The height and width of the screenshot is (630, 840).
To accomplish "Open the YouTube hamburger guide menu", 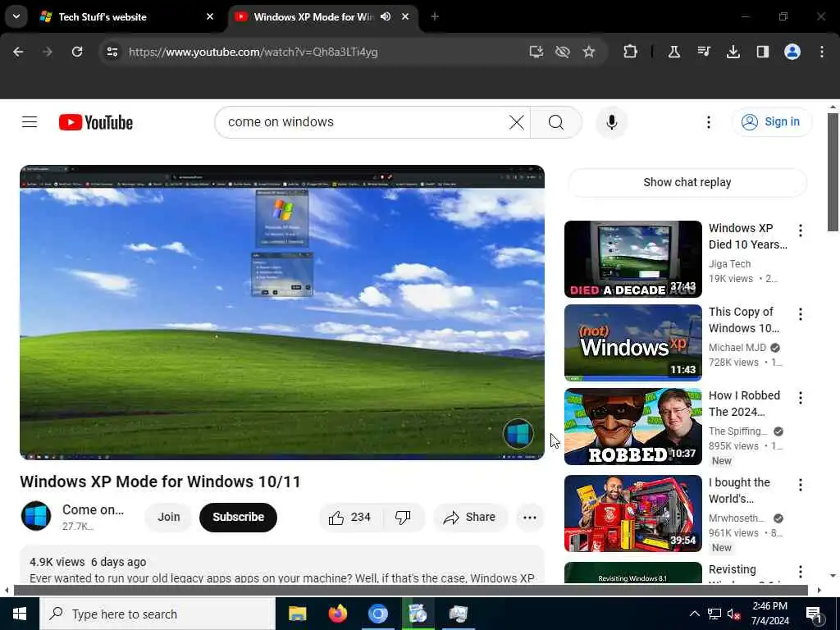I will click(x=30, y=122).
